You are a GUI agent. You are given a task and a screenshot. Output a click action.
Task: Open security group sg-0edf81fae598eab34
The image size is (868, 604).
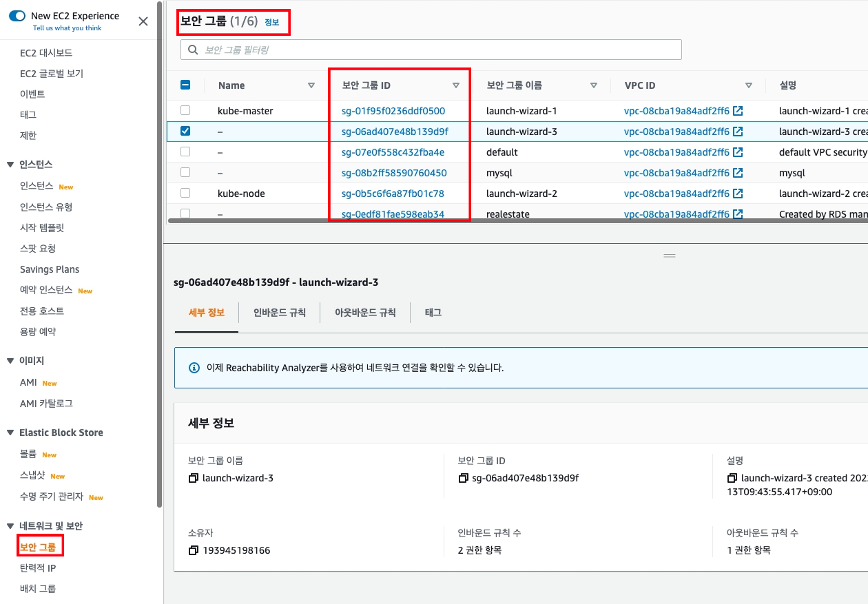tap(393, 214)
